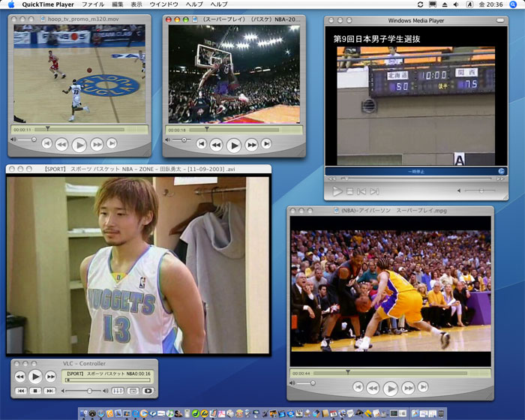The image size is (525, 420).
Task: Fast forward in アイバーソン スーパープレイ.mpg window
Action: tap(408, 388)
